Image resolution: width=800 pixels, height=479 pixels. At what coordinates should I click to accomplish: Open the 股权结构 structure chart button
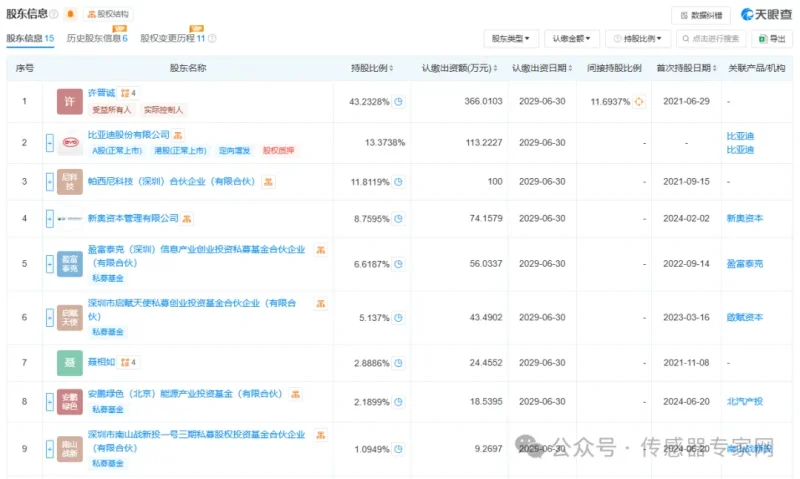[x=108, y=14]
